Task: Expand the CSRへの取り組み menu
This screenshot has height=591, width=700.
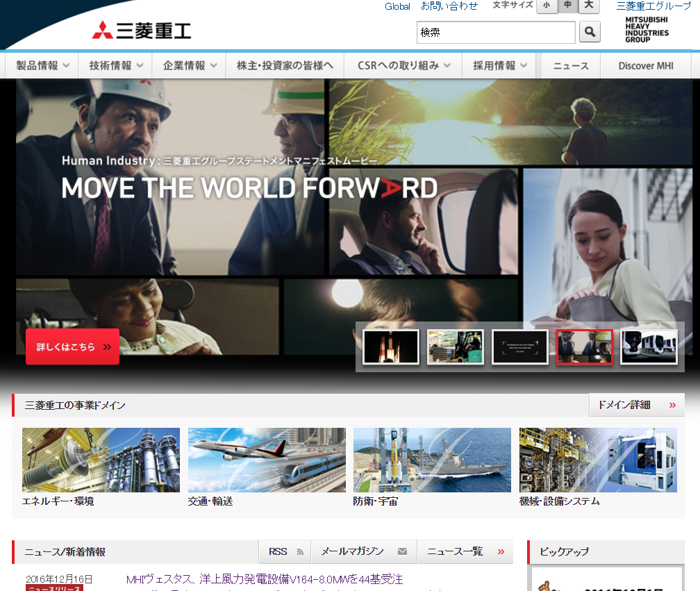Action: coord(403,65)
